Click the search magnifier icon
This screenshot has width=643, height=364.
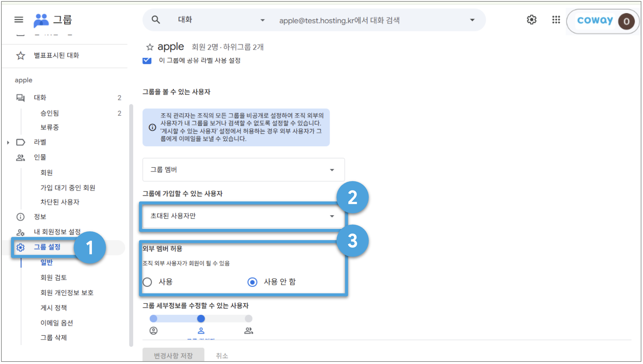156,20
